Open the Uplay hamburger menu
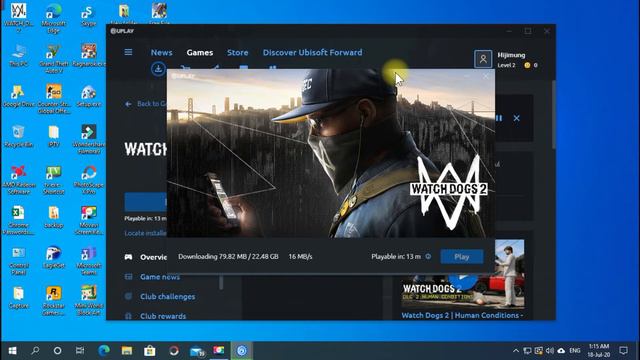This screenshot has height=360, width=640. (x=128, y=52)
